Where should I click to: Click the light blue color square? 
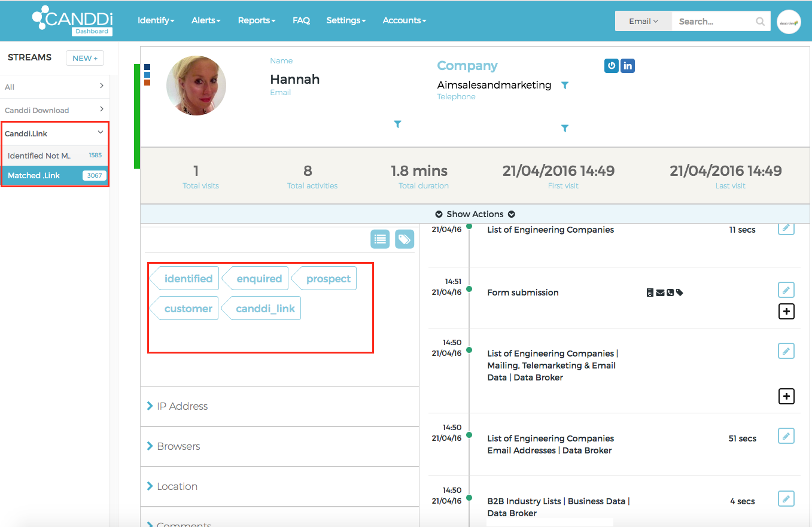click(147, 75)
